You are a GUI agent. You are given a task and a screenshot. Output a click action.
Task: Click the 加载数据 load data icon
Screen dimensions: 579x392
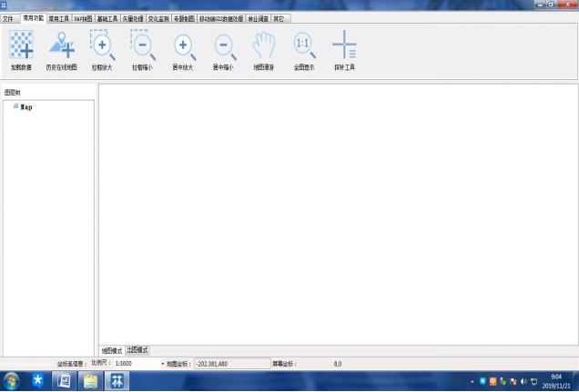click(21, 45)
